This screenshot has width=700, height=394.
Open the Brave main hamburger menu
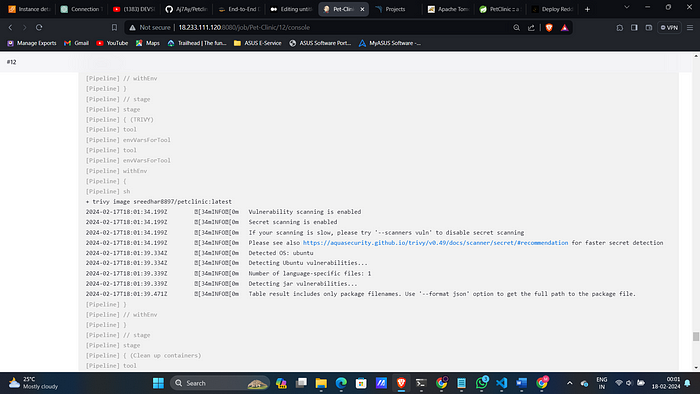point(690,27)
